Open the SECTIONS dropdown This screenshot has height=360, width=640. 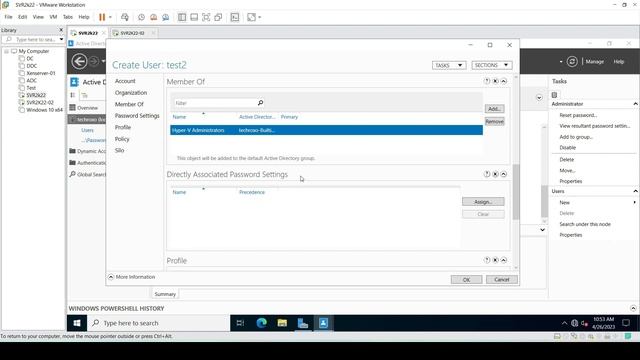[x=492, y=65]
